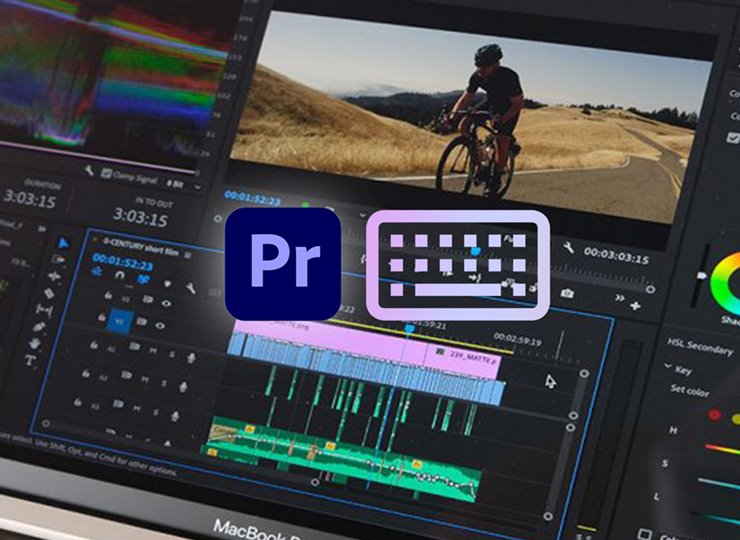Viewport: 740px width, 540px height.
Task: Click the V1 sync lock icon
Action: coord(142,321)
